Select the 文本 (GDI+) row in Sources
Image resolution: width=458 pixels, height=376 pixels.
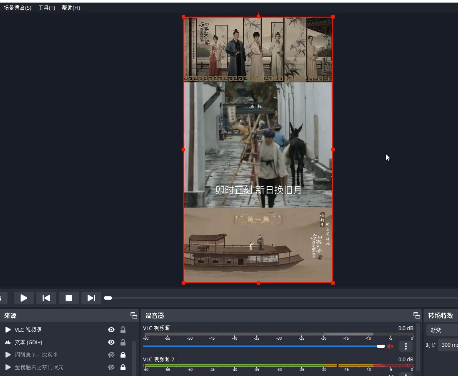(x=66, y=342)
